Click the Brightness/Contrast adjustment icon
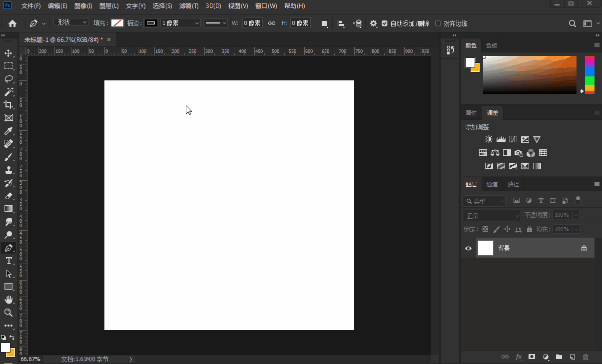Screen dimensions: 602x364 tap(489, 139)
